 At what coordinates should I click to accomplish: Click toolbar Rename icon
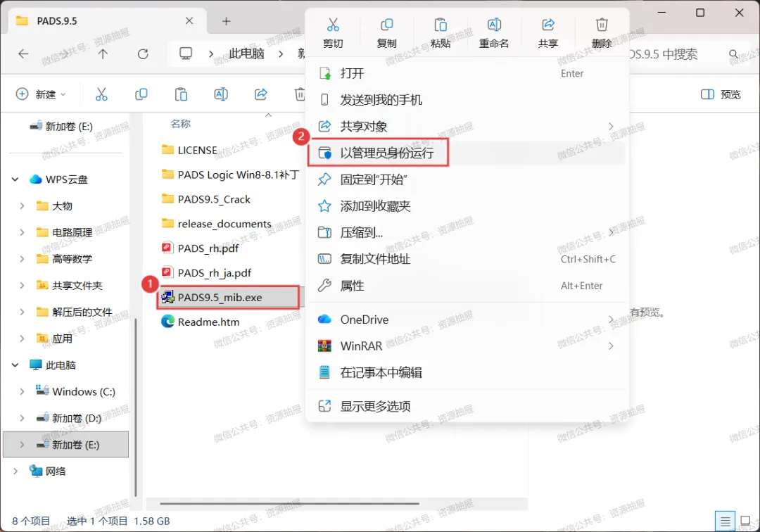click(x=221, y=94)
